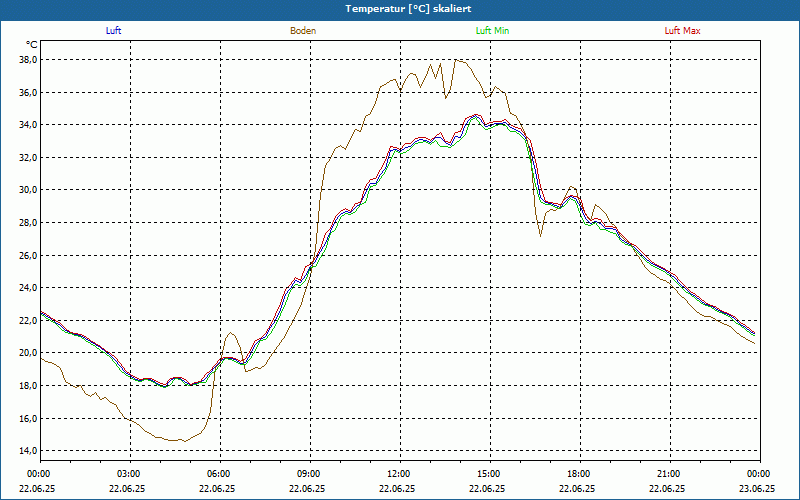
Task: Click the Boden curve peak near 38 °C
Action: coord(457,60)
